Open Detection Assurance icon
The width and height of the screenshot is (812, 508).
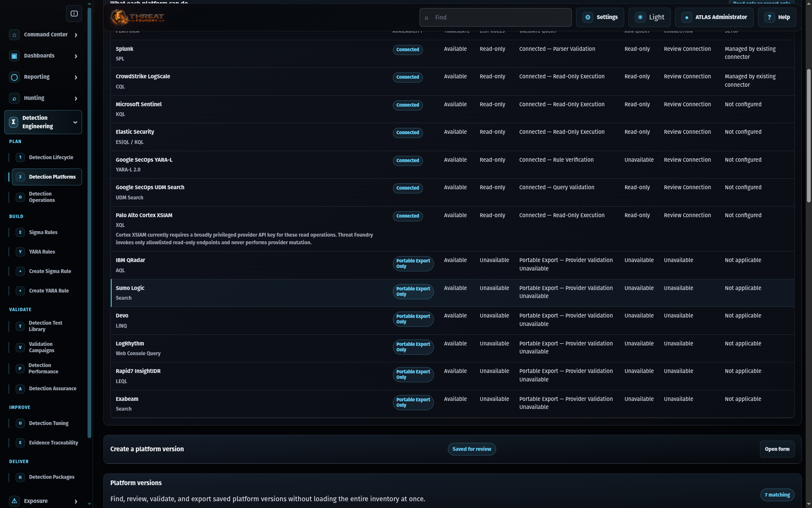[20, 389]
